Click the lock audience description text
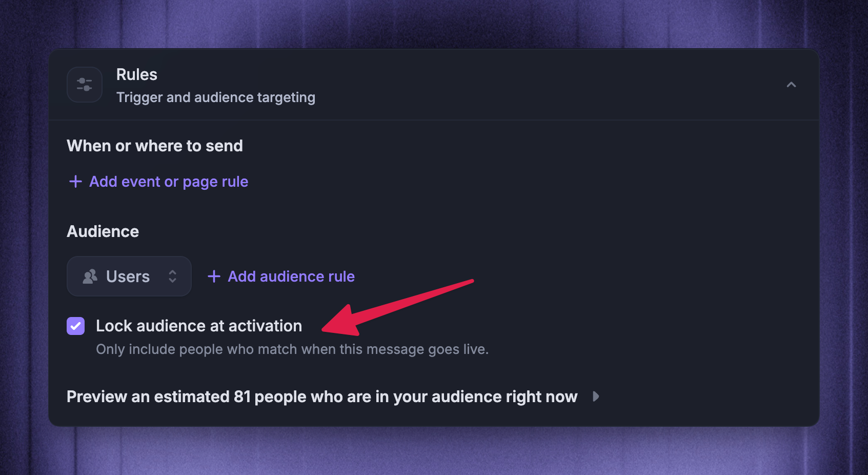 click(292, 349)
